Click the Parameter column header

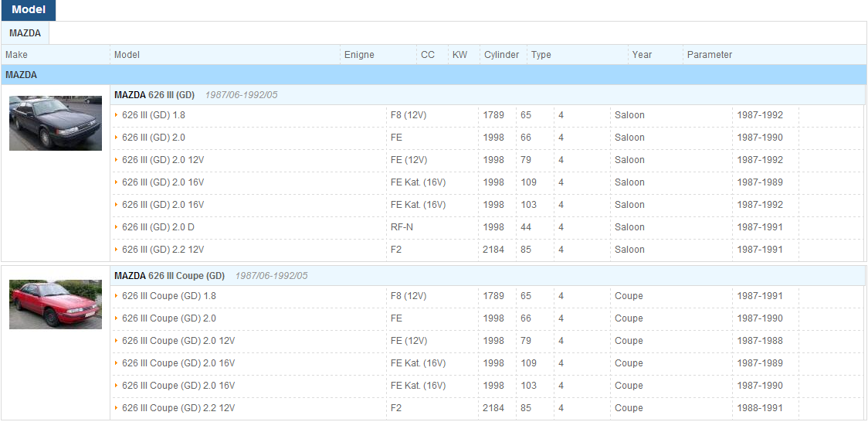point(710,55)
